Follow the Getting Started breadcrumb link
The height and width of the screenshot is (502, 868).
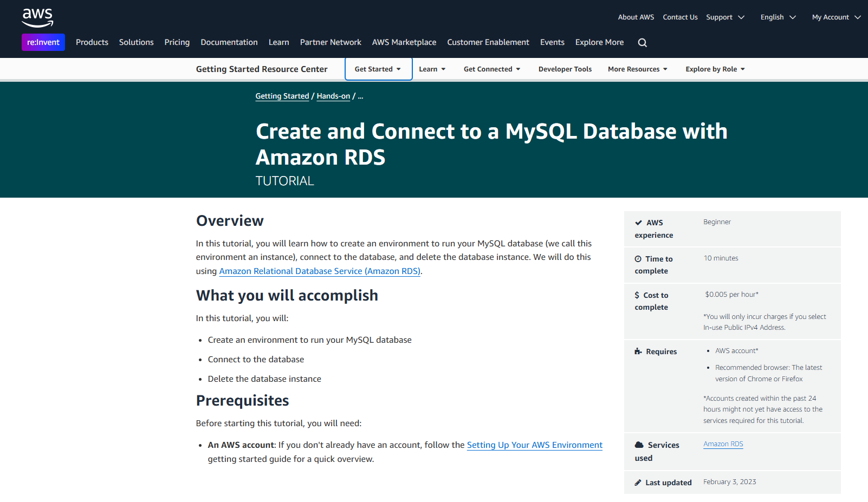coord(282,96)
